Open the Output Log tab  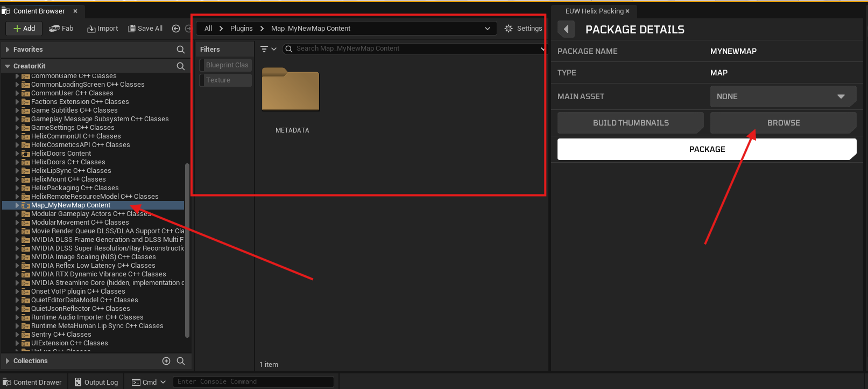click(96, 382)
